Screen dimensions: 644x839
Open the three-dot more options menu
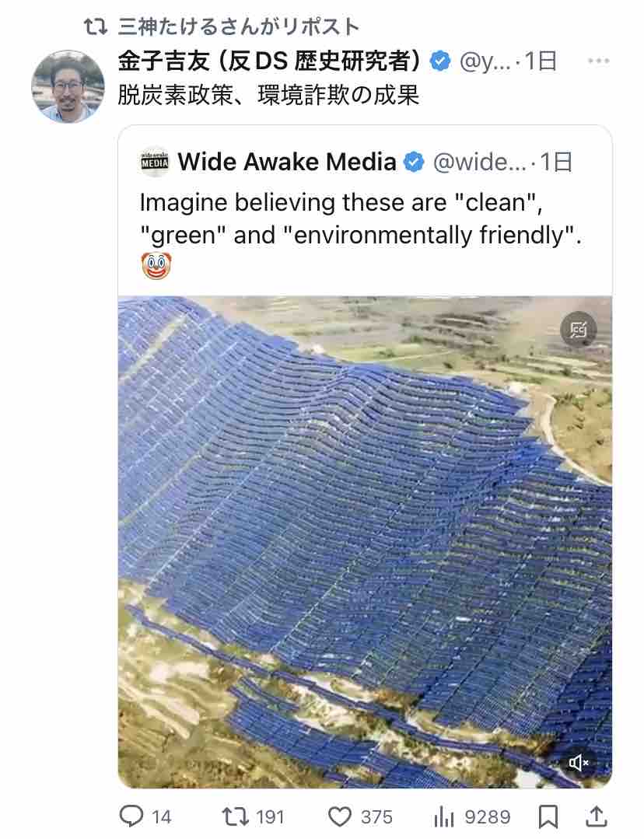tap(597, 61)
